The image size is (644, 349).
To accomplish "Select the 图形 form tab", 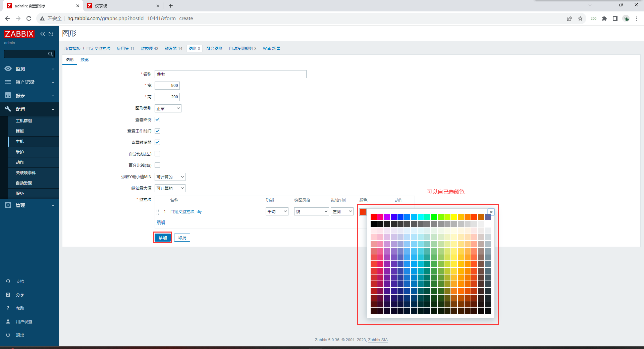I will tap(70, 59).
